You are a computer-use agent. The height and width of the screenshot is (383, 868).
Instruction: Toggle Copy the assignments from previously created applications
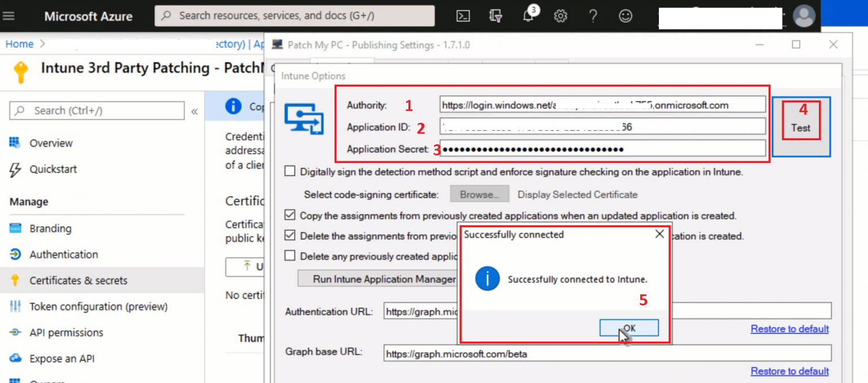point(290,215)
